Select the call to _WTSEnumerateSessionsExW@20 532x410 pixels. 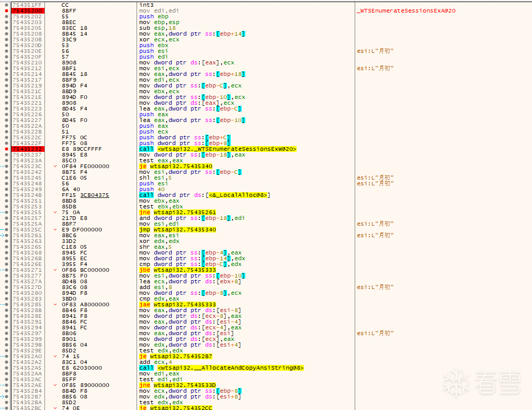218,149
